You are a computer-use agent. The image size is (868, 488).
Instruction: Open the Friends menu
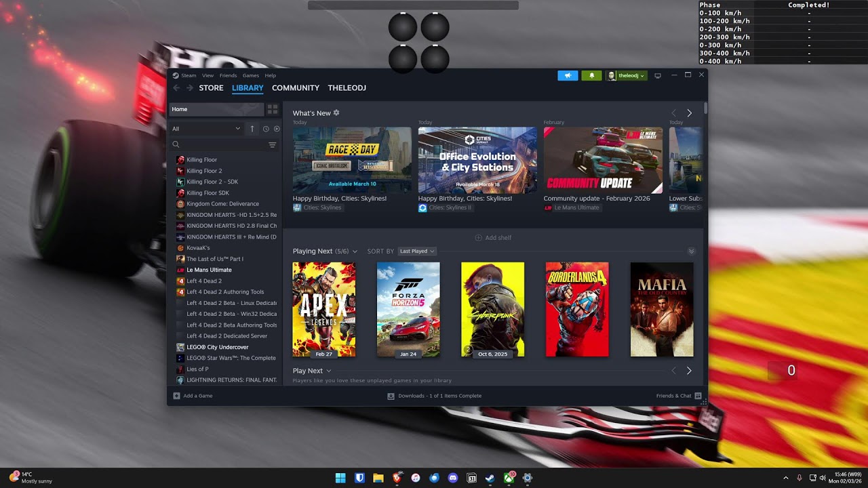coord(228,75)
